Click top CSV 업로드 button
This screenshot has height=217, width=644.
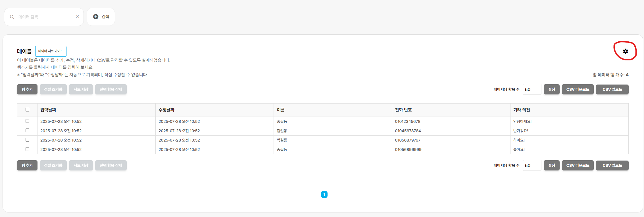[x=612, y=89]
